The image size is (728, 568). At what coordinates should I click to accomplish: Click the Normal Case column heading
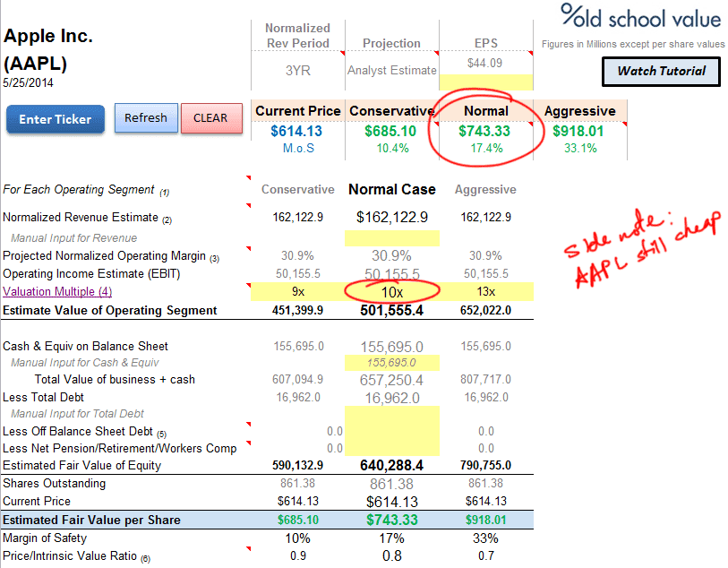[x=392, y=190]
